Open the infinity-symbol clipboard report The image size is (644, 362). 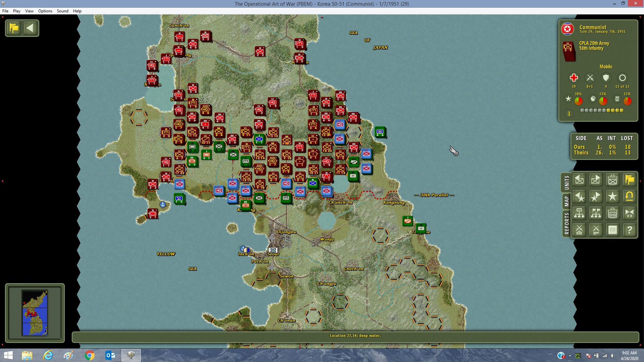[613, 213]
